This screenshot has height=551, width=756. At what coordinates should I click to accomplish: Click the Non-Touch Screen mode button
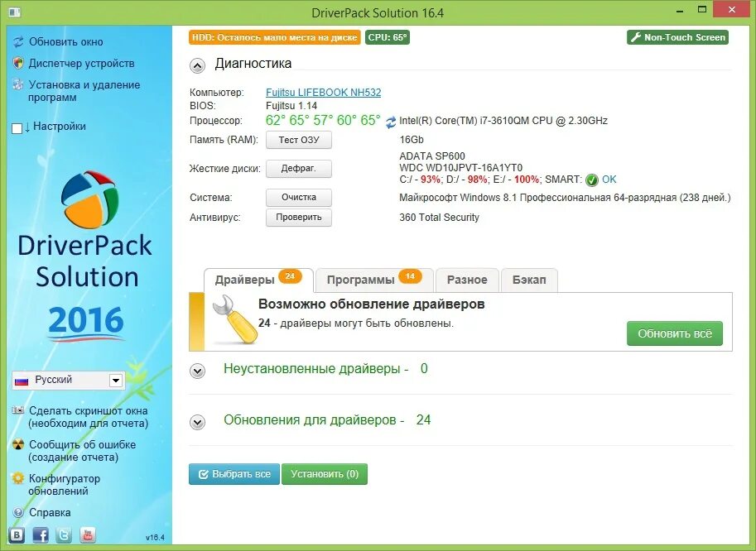tap(677, 37)
